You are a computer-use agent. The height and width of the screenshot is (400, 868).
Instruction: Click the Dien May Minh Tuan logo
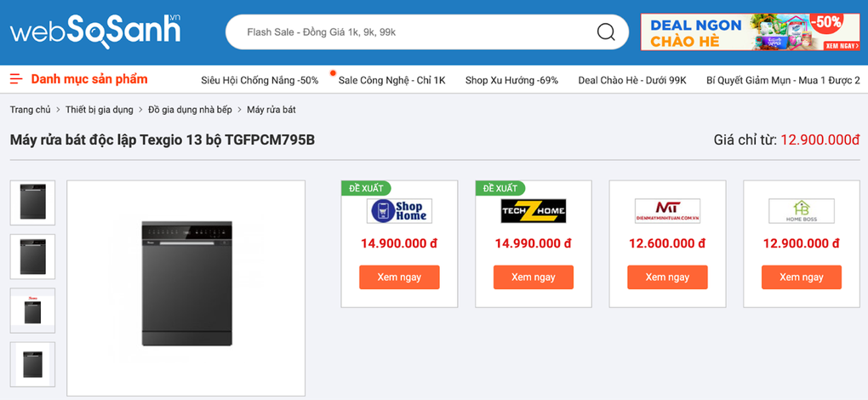[667, 211]
